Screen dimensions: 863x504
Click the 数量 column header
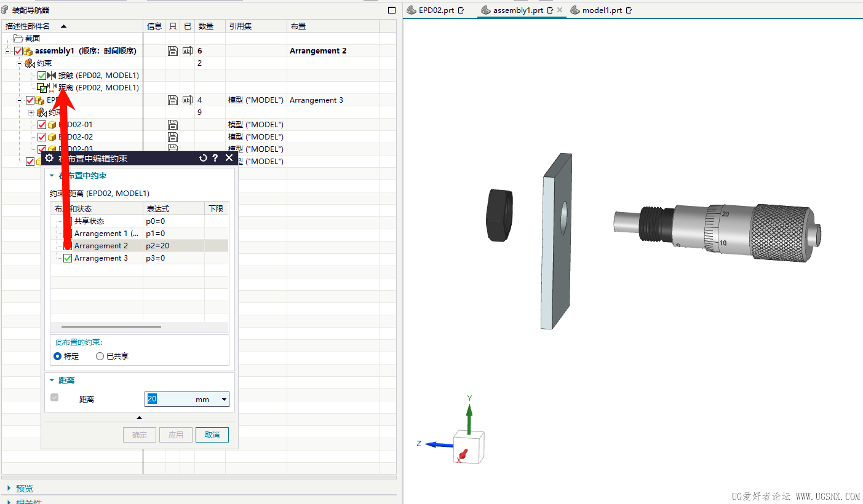tap(210, 26)
